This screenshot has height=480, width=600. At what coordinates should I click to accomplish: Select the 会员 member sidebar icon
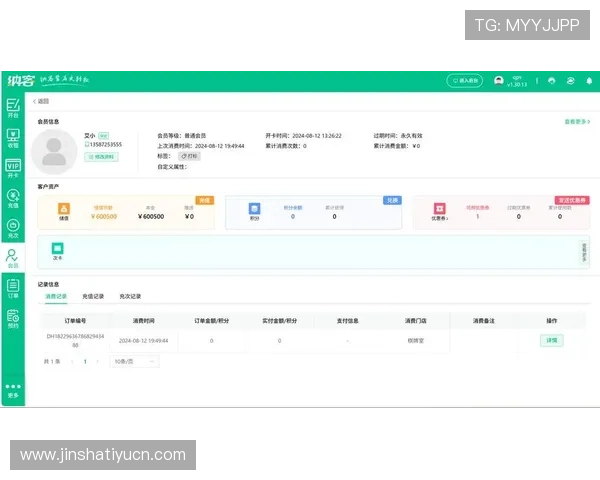(13, 258)
